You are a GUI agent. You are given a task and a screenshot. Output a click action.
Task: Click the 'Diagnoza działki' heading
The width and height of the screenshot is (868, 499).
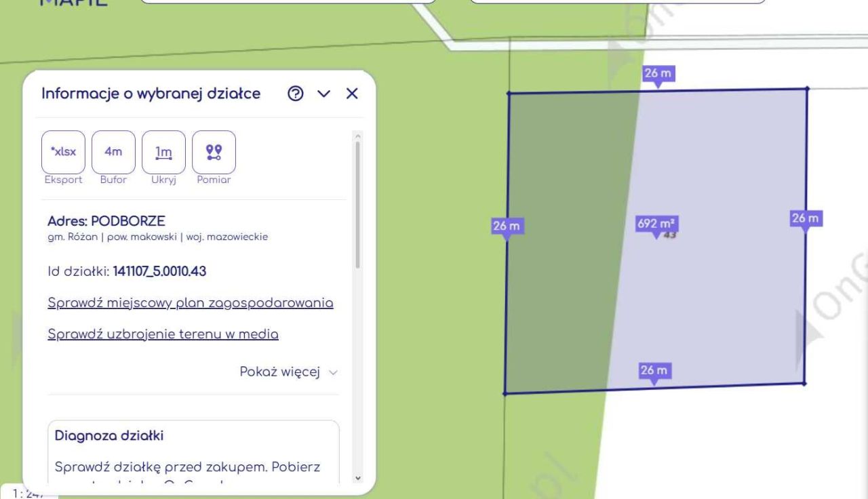(109, 435)
